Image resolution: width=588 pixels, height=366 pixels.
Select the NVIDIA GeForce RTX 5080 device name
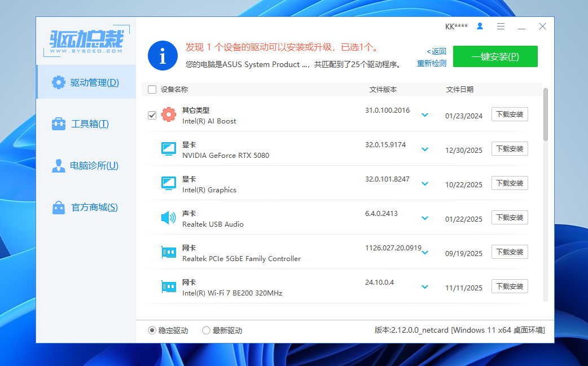tap(226, 156)
